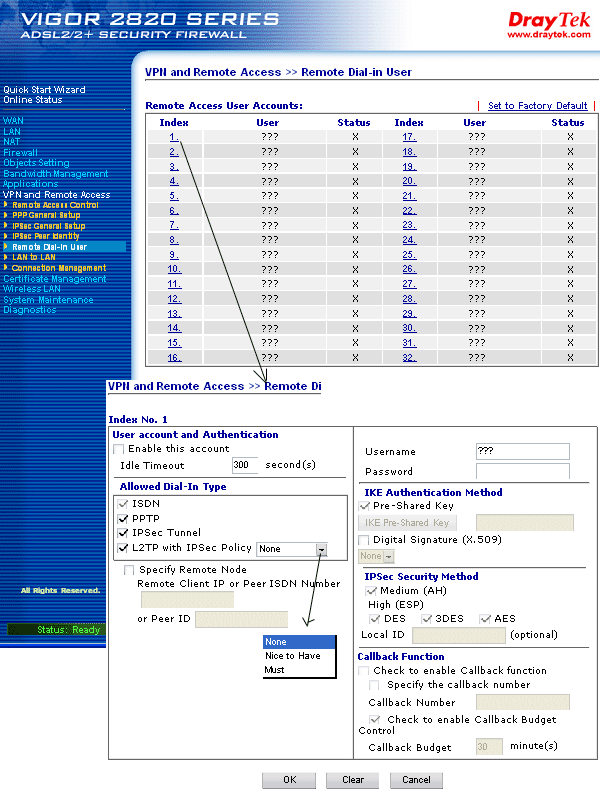Toggle the Pre-Shared Key checkbox
This screenshot has width=600, height=796.
click(363, 506)
